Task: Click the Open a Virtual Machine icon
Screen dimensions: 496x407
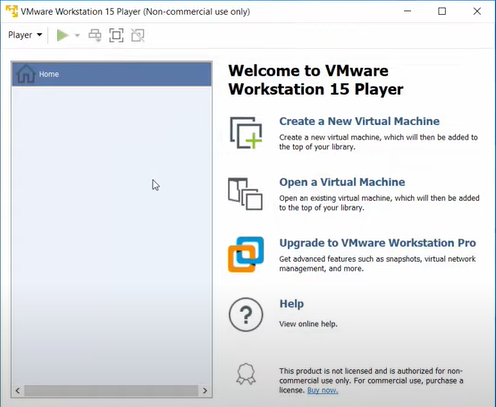Action: 245,194
